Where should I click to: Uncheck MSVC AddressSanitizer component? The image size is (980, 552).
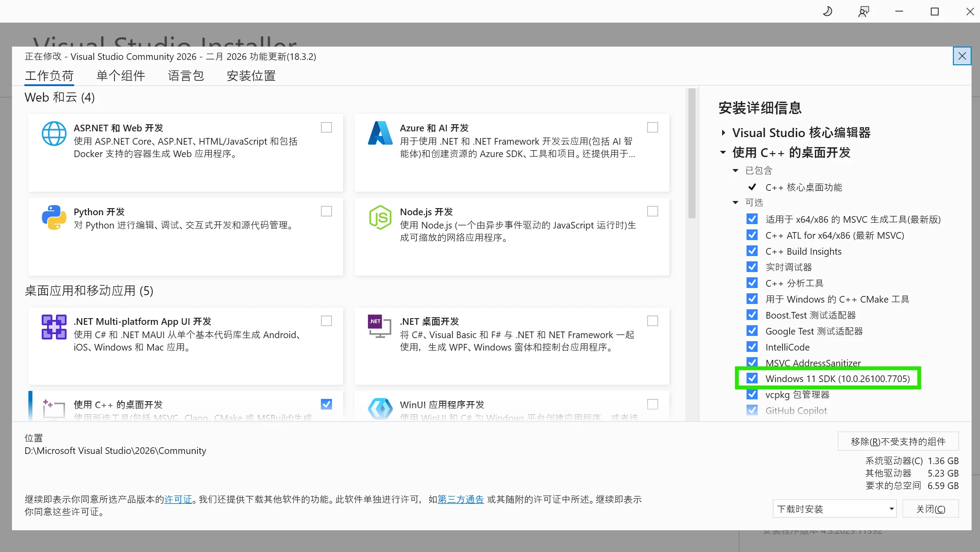click(752, 362)
